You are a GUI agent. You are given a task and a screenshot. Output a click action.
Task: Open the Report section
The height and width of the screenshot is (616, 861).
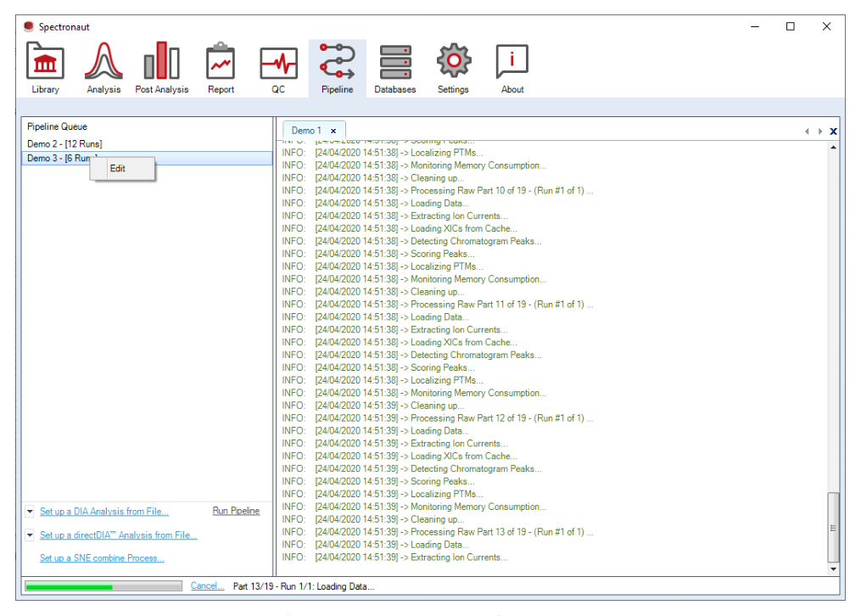pos(221,68)
